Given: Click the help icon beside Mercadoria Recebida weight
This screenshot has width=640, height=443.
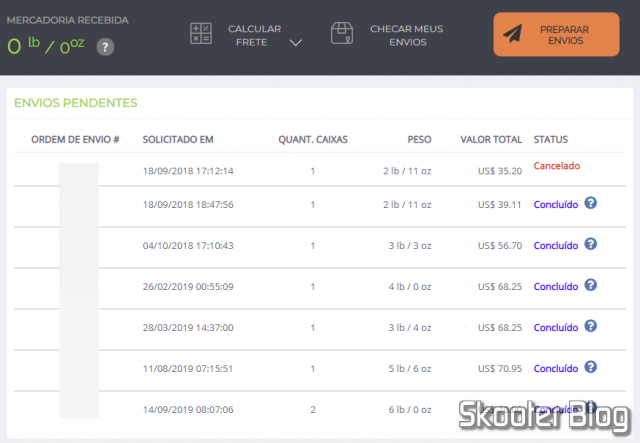Looking at the screenshot, I should (105, 47).
